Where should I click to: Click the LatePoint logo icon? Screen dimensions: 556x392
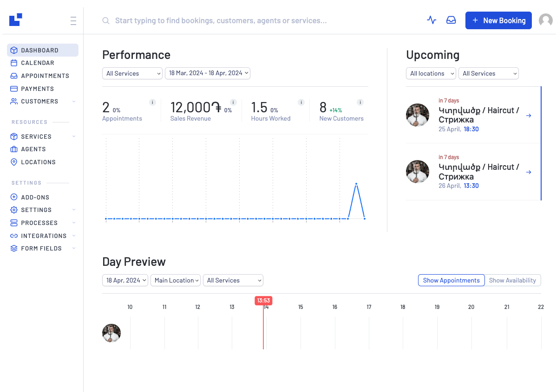click(x=16, y=19)
